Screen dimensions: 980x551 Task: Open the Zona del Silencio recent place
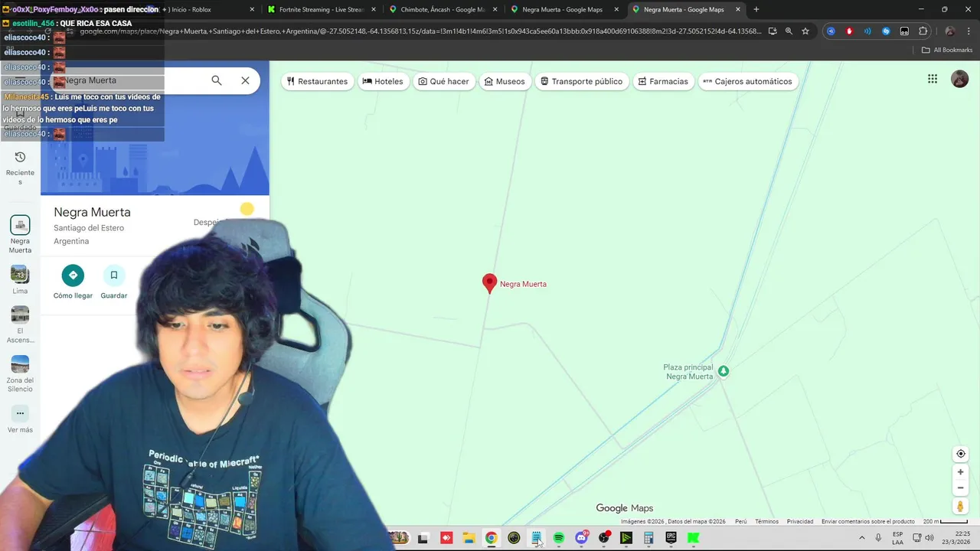[x=20, y=374]
